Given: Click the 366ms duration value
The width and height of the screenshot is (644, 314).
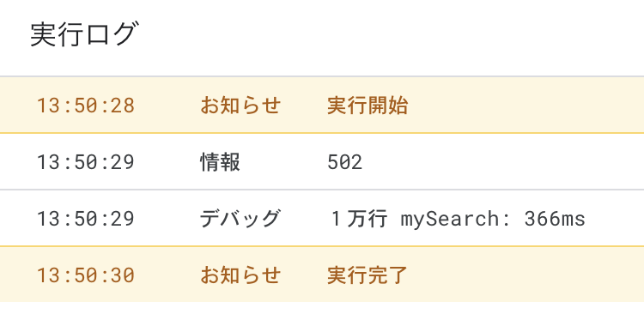Looking at the screenshot, I should [x=555, y=219].
